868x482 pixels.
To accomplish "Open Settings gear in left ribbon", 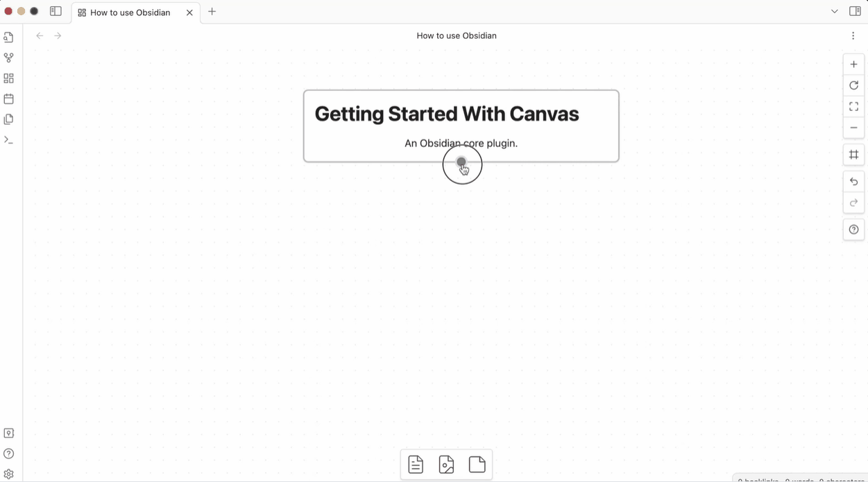I will click(x=8, y=474).
